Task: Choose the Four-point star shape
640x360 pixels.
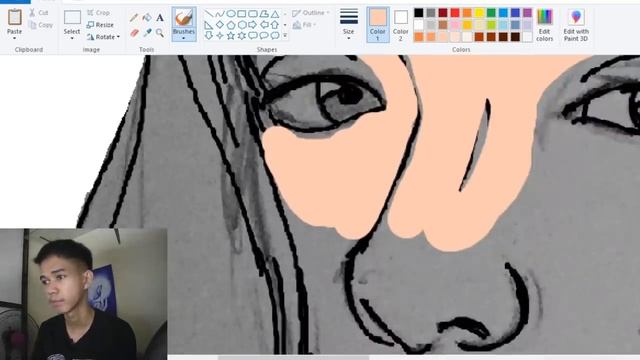Action: coord(220,36)
